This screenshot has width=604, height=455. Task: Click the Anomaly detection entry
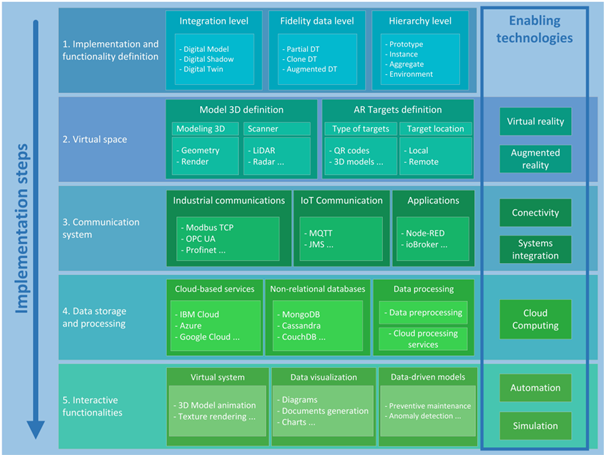[x=423, y=416]
